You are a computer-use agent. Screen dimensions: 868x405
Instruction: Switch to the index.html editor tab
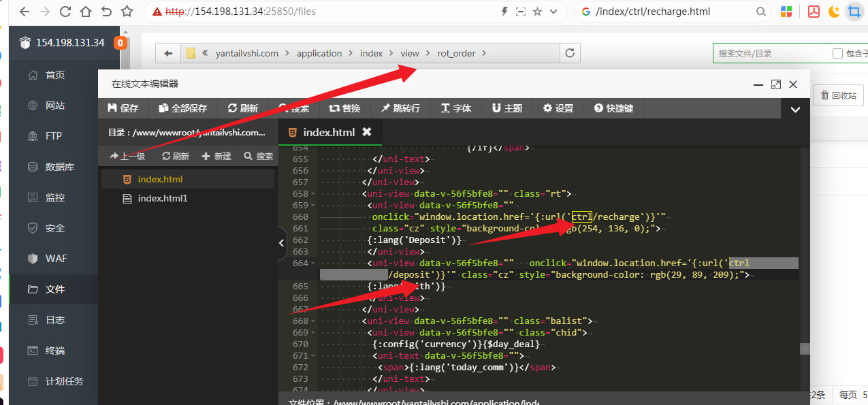[x=329, y=132]
